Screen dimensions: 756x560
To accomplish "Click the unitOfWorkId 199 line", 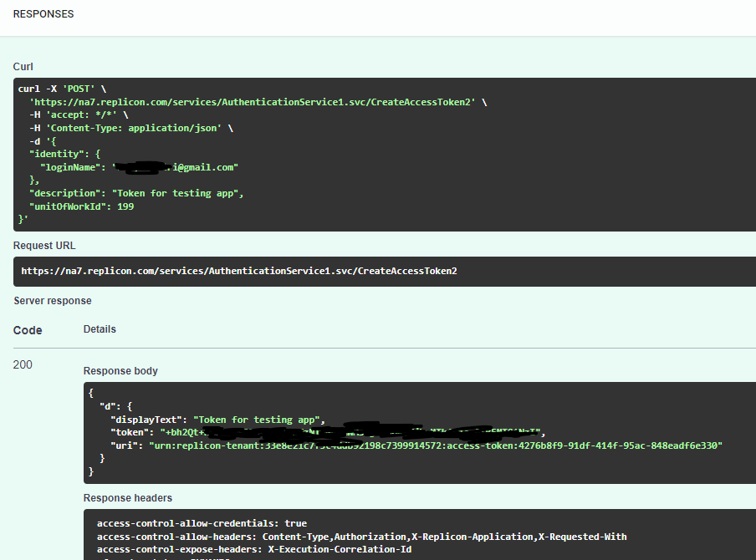I will (81, 206).
